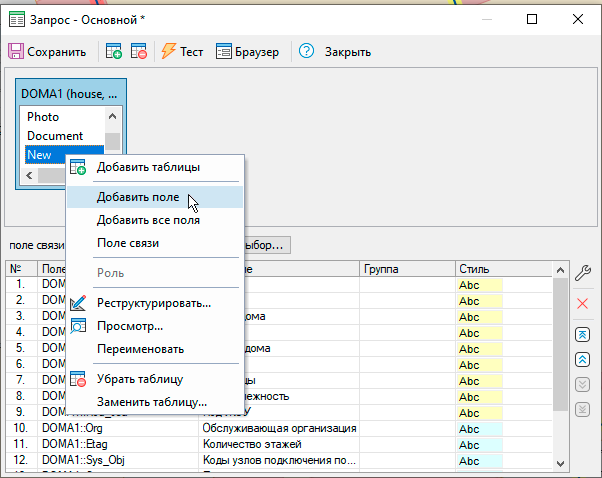602x478 pixels.
Task: Open the Браузер toolbar button
Action: 249,52
